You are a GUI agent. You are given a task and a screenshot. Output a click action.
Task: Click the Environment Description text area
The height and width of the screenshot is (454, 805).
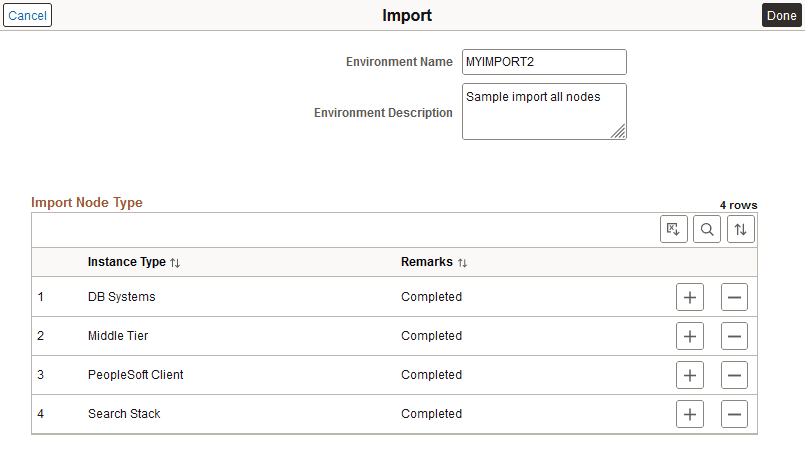(x=540, y=108)
